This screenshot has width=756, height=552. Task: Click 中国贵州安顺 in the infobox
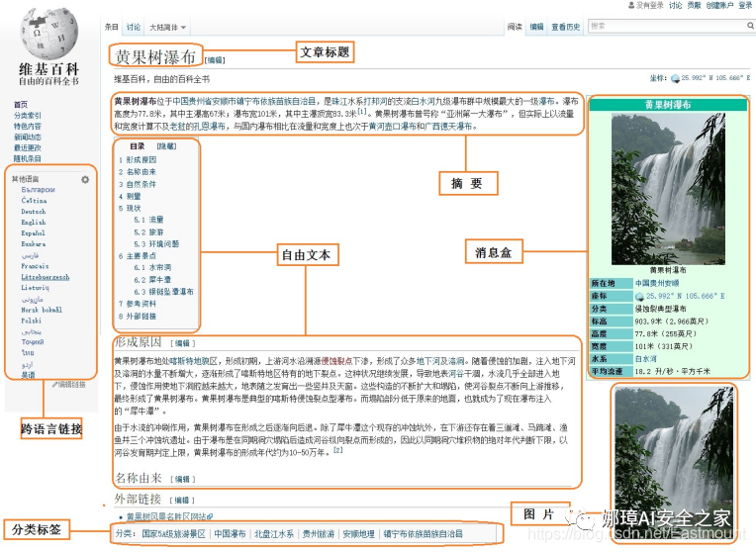tap(657, 283)
